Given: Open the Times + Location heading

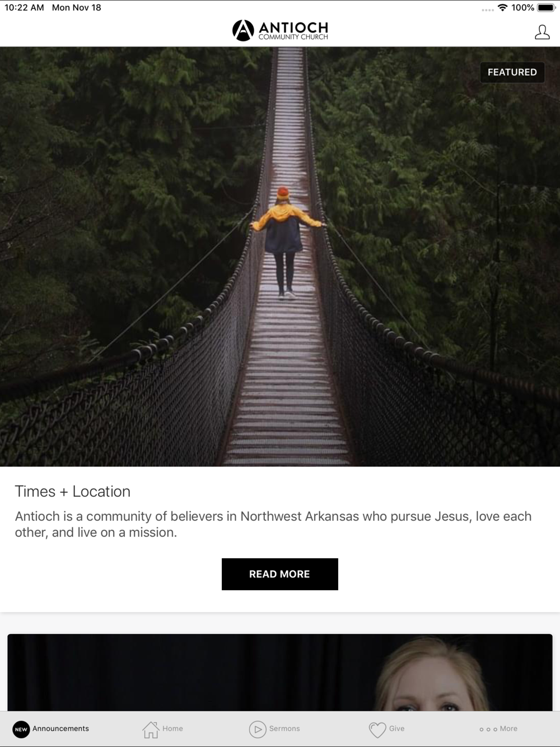Looking at the screenshot, I should pos(73,491).
